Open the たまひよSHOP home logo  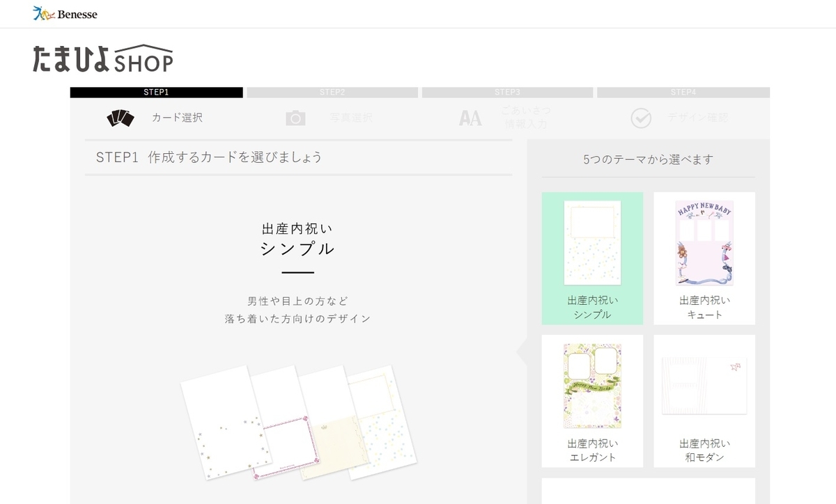point(102,58)
